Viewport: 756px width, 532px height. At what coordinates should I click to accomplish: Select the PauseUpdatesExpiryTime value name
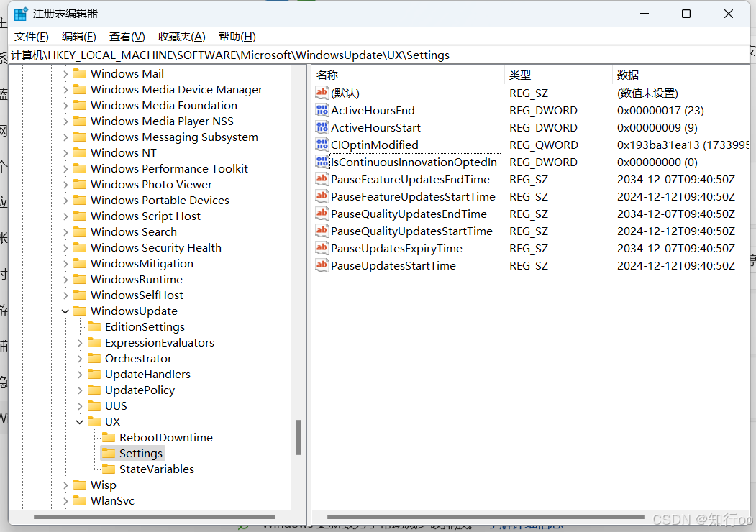[396, 249]
